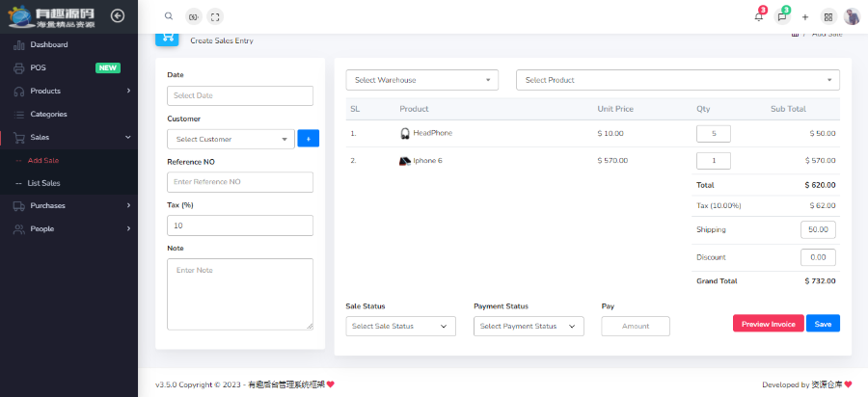Add new customer with blue plus button
The image size is (868, 397).
[x=309, y=138]
